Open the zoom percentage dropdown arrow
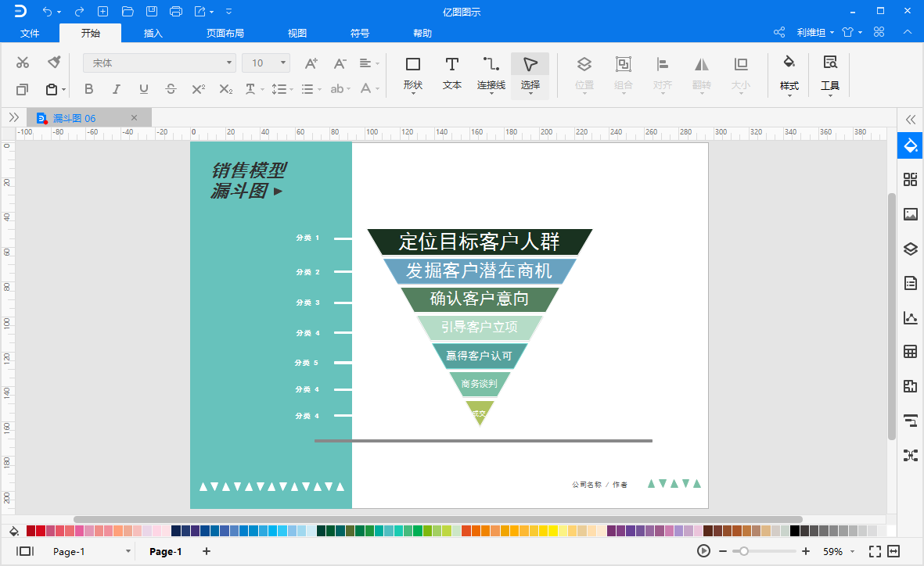924x566 pixels. pos(852,552)
